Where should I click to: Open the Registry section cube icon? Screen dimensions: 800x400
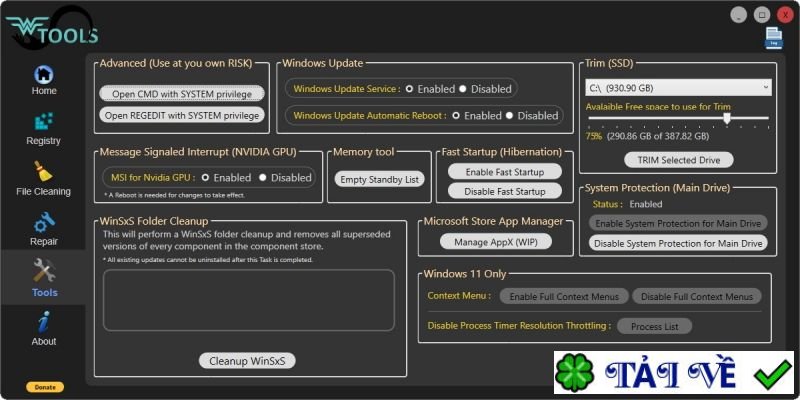(44, 122)
